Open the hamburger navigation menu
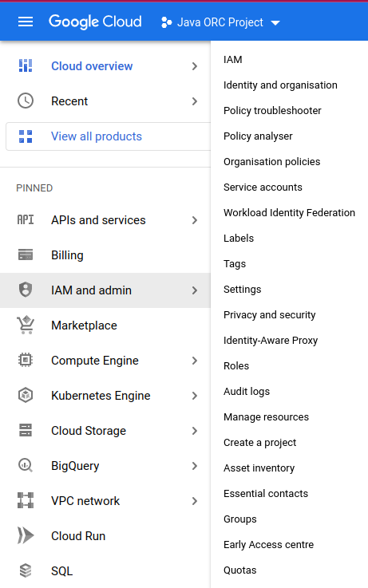The width and height of the screenshot is (368, 588). click(x=26, y=22)
